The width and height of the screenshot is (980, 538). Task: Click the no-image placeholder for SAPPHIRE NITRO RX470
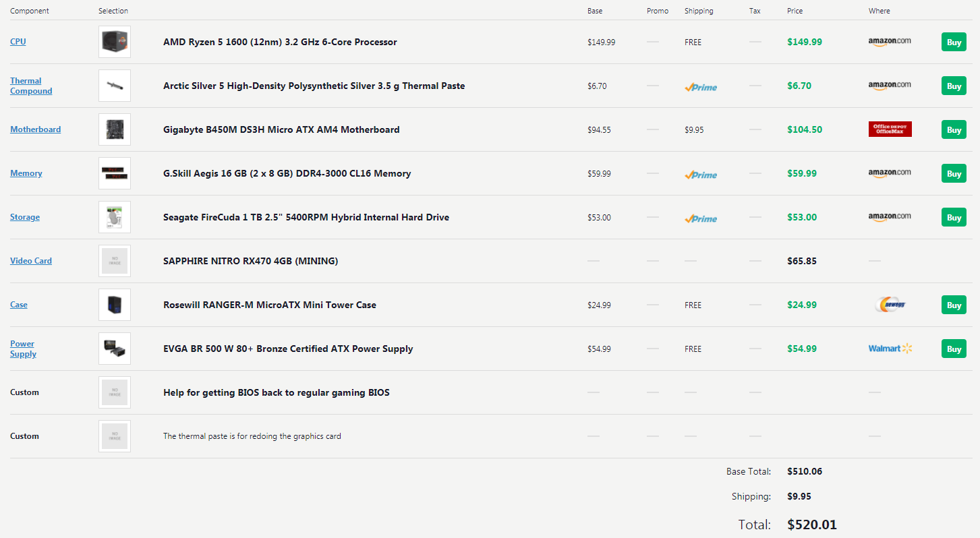point(115,261)
